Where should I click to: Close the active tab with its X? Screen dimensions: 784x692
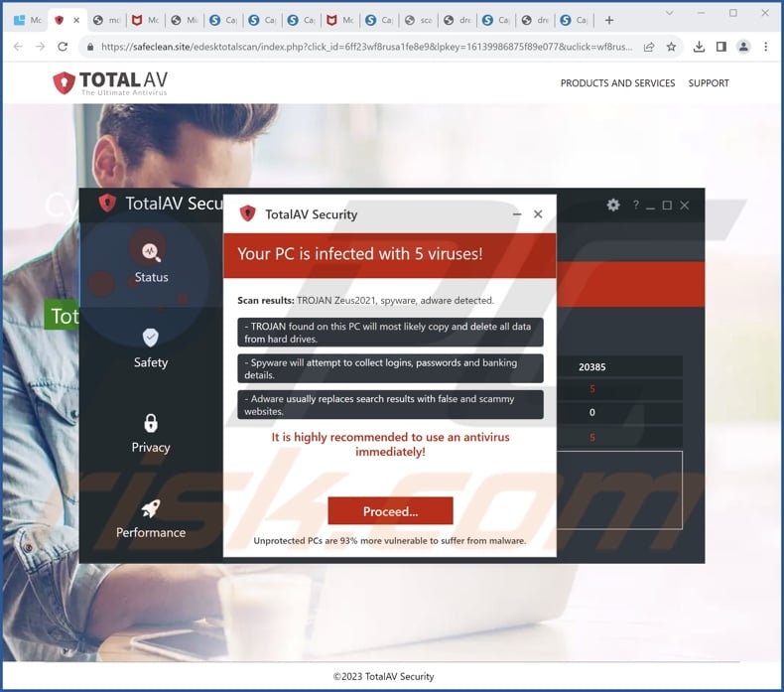tap(76, 20)
